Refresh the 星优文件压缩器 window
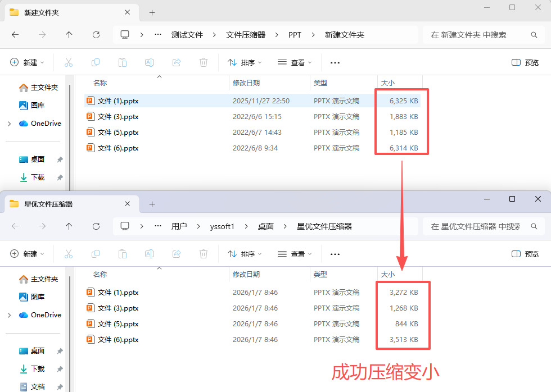The width and height of the screenshot is (551, 392). [x=96, y=226]
